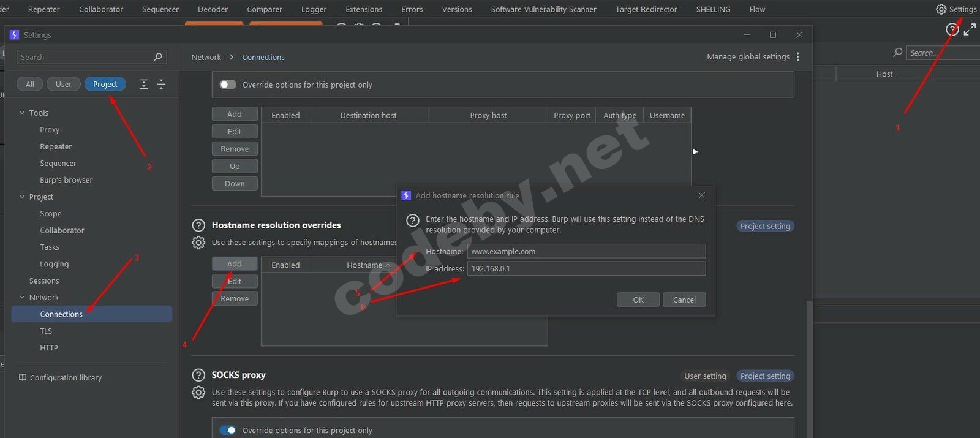
Task: Click the collapse all tree icon
Action: click(x=162, y=85)
